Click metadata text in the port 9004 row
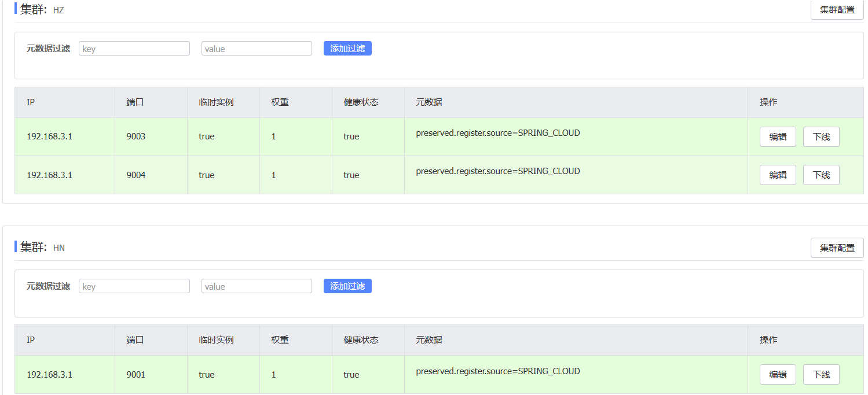Screen dimensions: 868x395 pos(498,171)
